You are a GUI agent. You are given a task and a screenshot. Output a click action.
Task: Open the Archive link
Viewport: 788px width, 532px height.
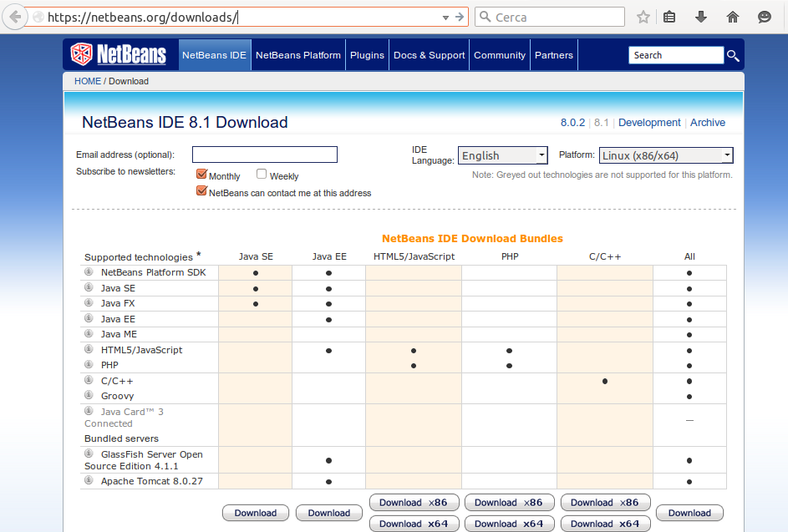point(708,123)
